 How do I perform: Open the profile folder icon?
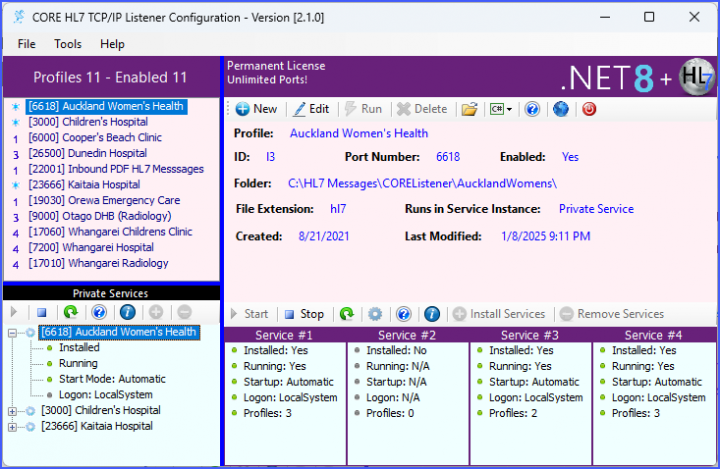coord(468,109)
